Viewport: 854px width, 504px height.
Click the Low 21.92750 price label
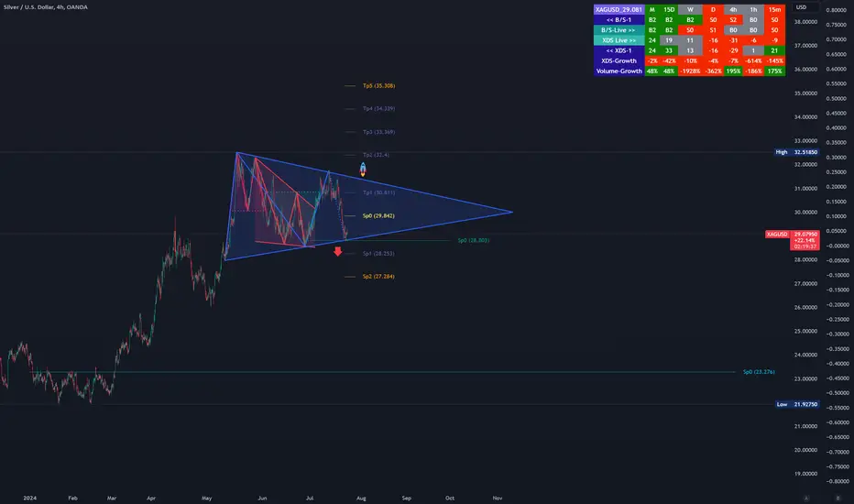[796, 404]
